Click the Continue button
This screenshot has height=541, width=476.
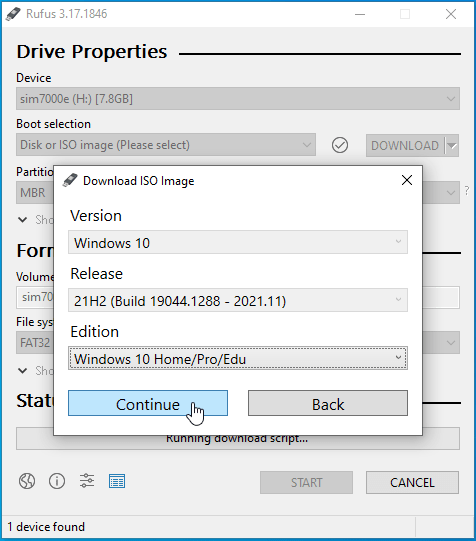[x=148, y=403]
